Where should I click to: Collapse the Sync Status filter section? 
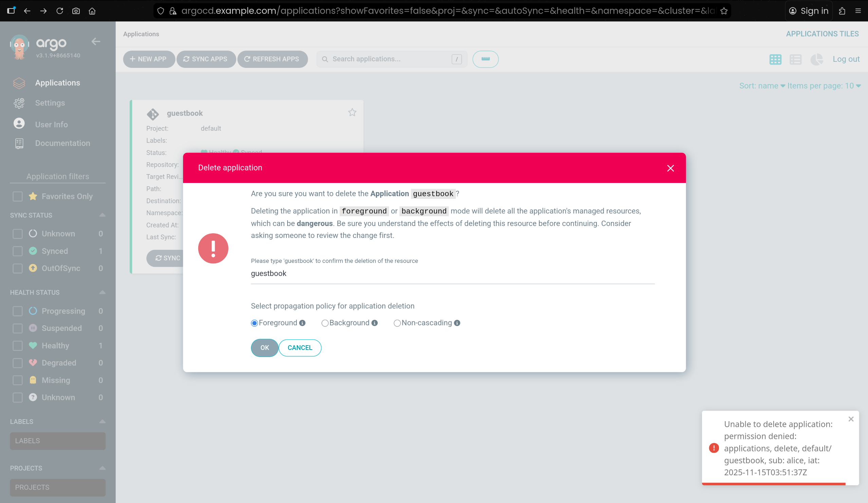pos(102,215)
